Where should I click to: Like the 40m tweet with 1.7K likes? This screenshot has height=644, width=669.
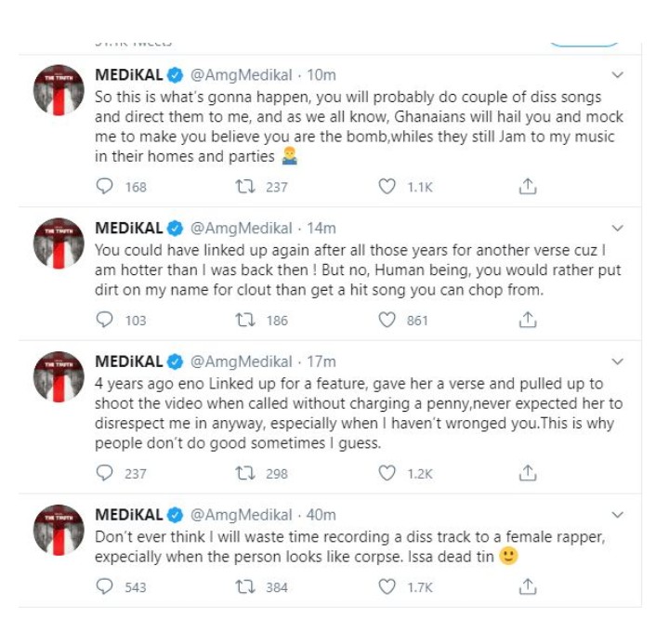coord(387,586)
